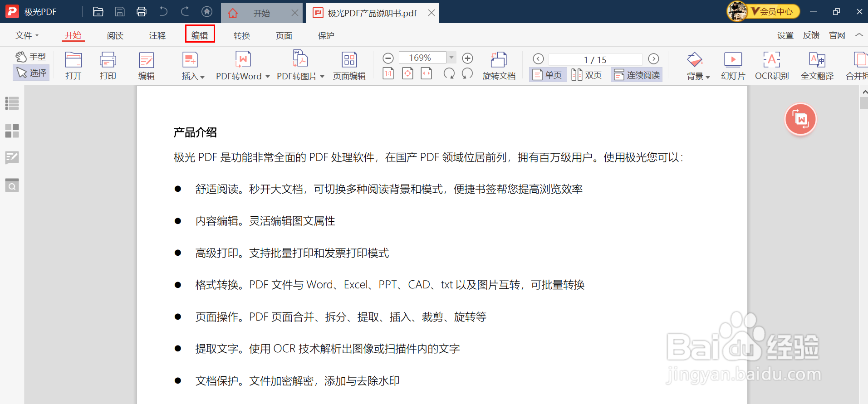Image resolution: width=868 pixels, height=404 pixels.
Task: Open 全文翻译 full translation
Action: [x=817, y=66]
